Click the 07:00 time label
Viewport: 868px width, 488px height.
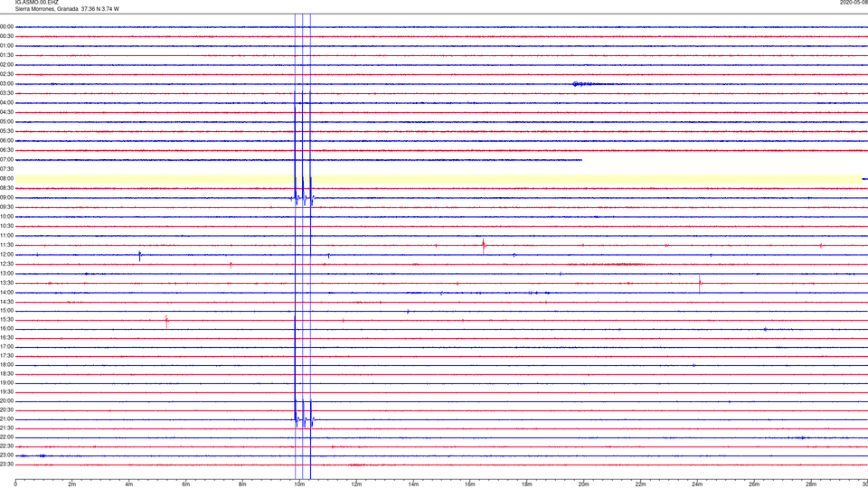pyautogui.click(x=6, y=160)
